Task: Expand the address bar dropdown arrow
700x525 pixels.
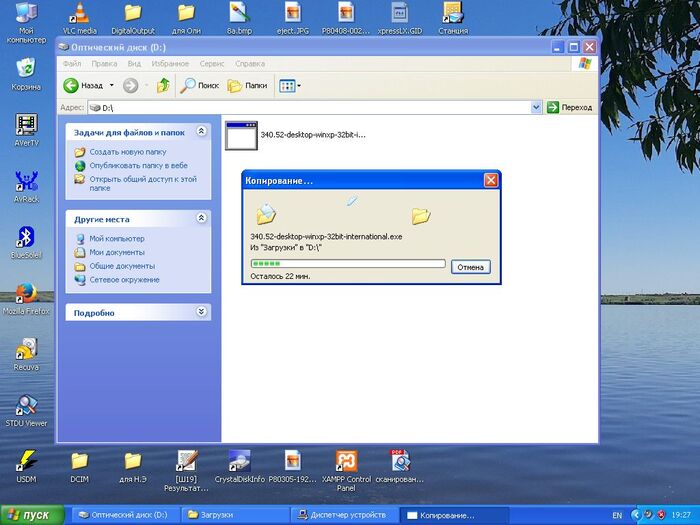Action: 536,107
